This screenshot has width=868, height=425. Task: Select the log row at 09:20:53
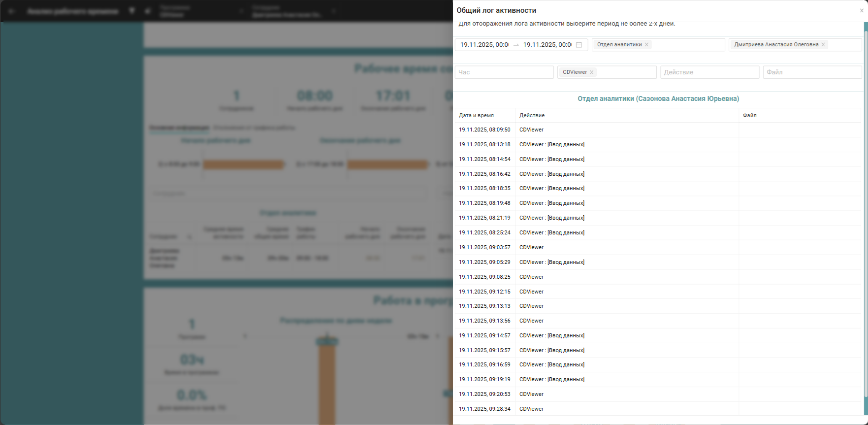(x=658, y=394)
